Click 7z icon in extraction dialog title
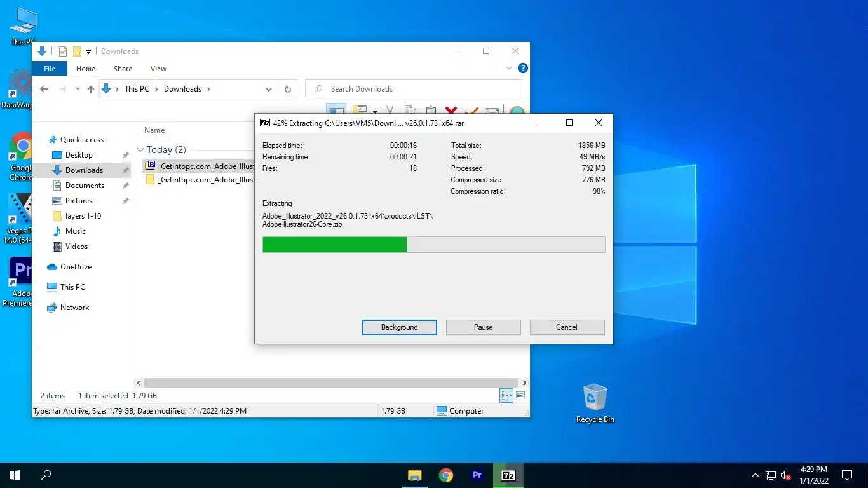 tap(265, 123)
